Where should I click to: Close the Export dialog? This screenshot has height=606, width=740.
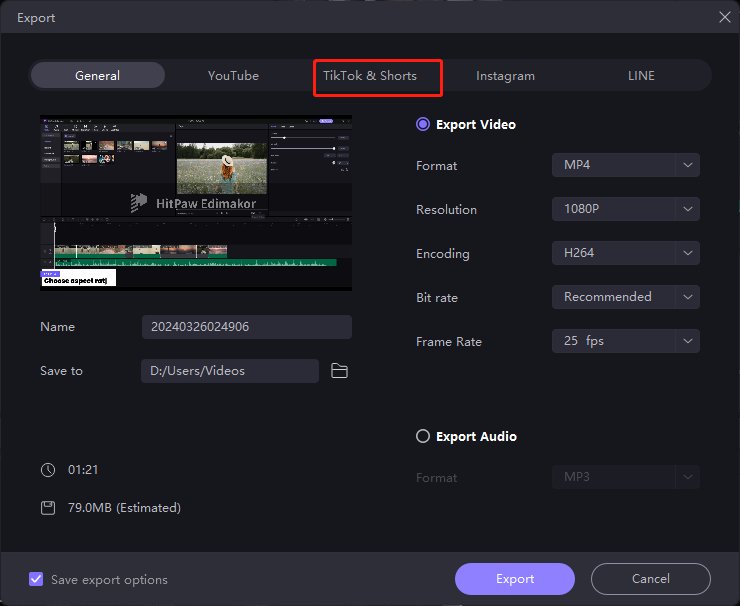(x=724, y=17)
